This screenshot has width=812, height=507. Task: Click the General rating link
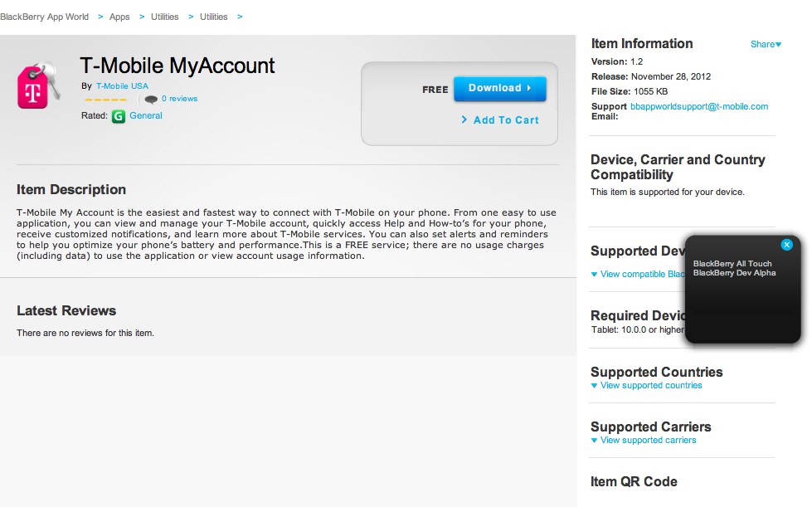(146, 116)
